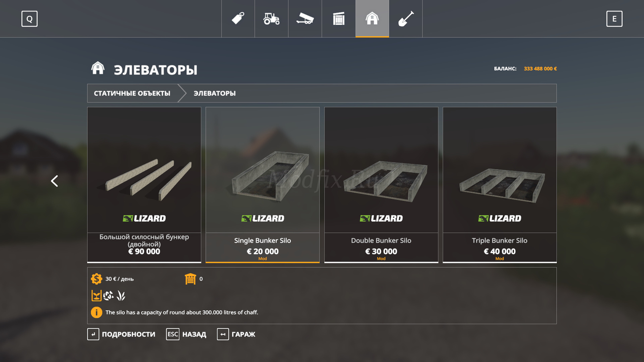Select the shovel landscaping category icon

pyautogui.click(x=406, y=19)
